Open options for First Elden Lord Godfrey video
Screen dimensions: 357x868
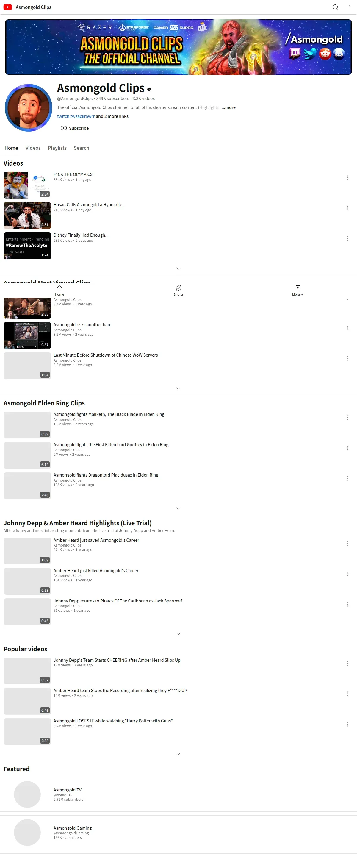tap(347, 448)
